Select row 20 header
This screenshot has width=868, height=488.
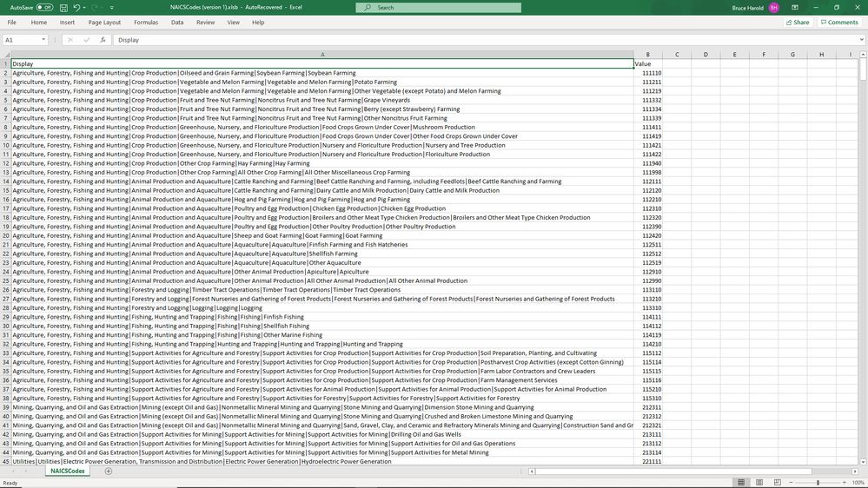tap(5, 235)
